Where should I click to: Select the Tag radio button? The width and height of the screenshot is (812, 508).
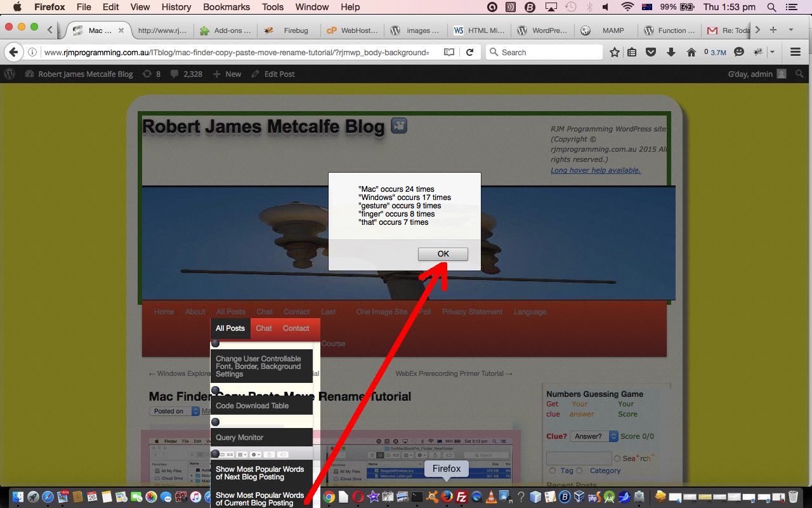tap(553, 471)
